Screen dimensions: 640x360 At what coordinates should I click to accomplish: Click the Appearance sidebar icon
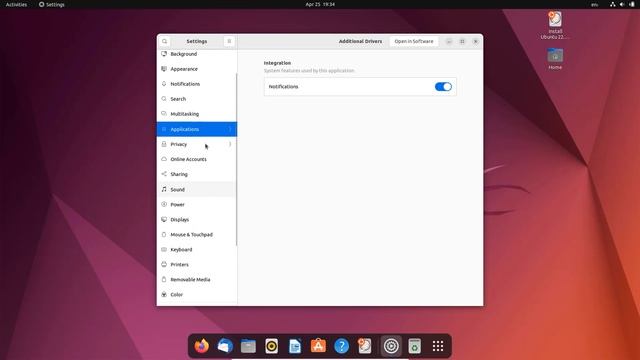[x=164, y=69]
